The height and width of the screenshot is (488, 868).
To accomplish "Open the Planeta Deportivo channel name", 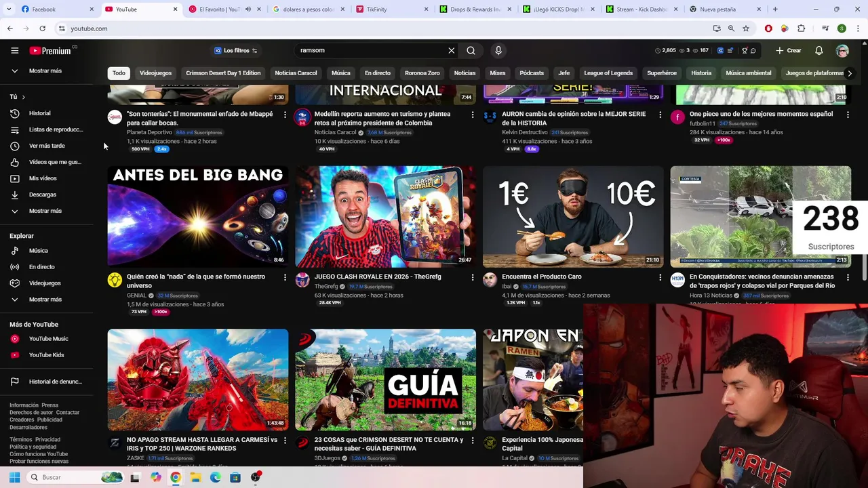I will point(149,133).
